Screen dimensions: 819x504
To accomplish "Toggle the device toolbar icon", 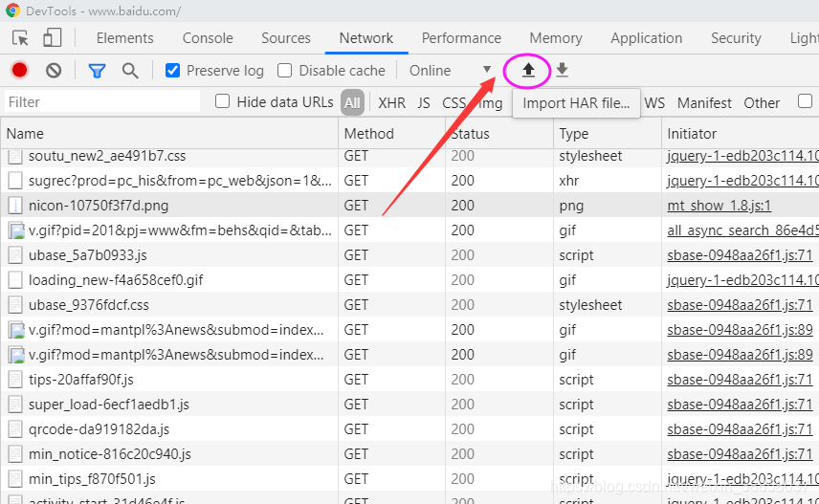I will coord(52,37).
